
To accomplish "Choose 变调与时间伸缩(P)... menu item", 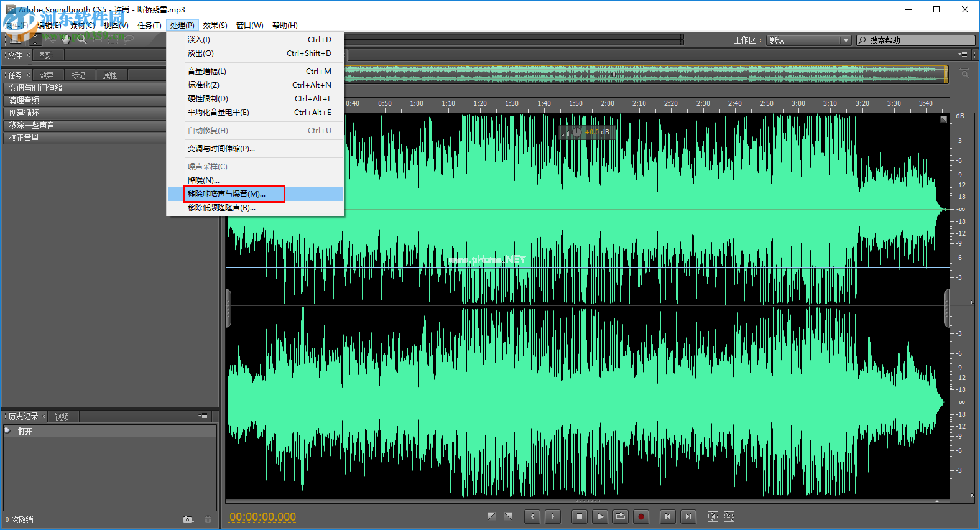I will tap(255, 149).
